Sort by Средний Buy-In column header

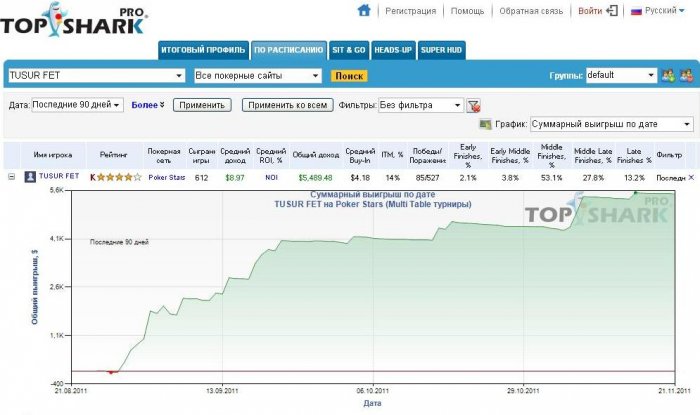click(360, 155)
